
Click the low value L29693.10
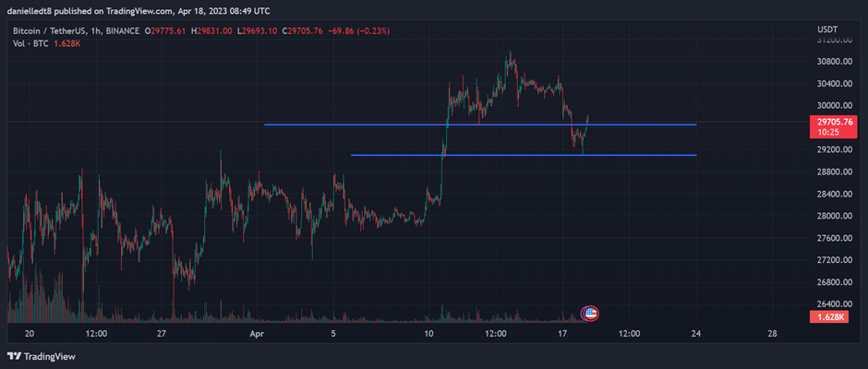pos(259,31)
